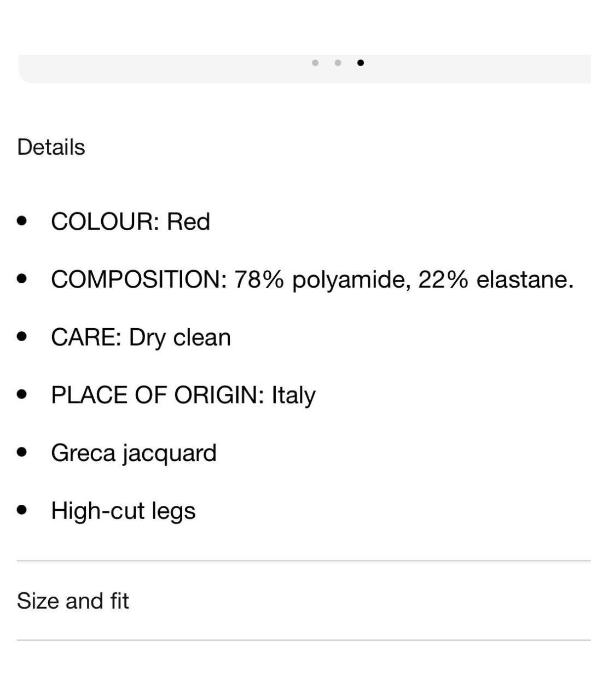Select the second carousel pagination dot
Screen dimensions: 591x700
tap(338, 63)
